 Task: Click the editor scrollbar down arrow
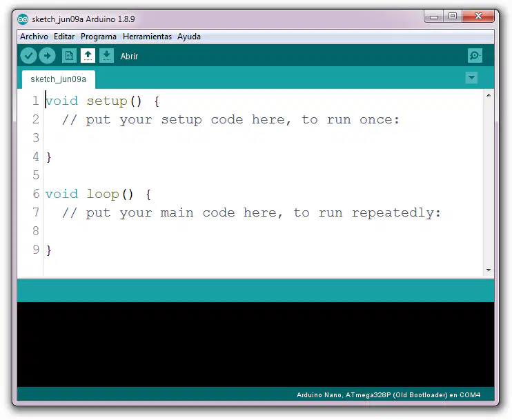tap(489, 270)
